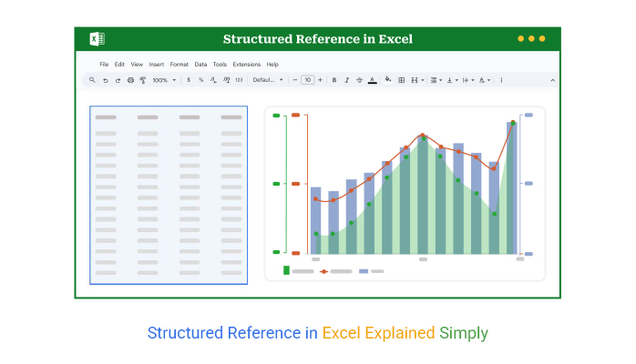The width and height of the screenshot is (636, 364).
Task: Open the text color picker
Action: 372,80
